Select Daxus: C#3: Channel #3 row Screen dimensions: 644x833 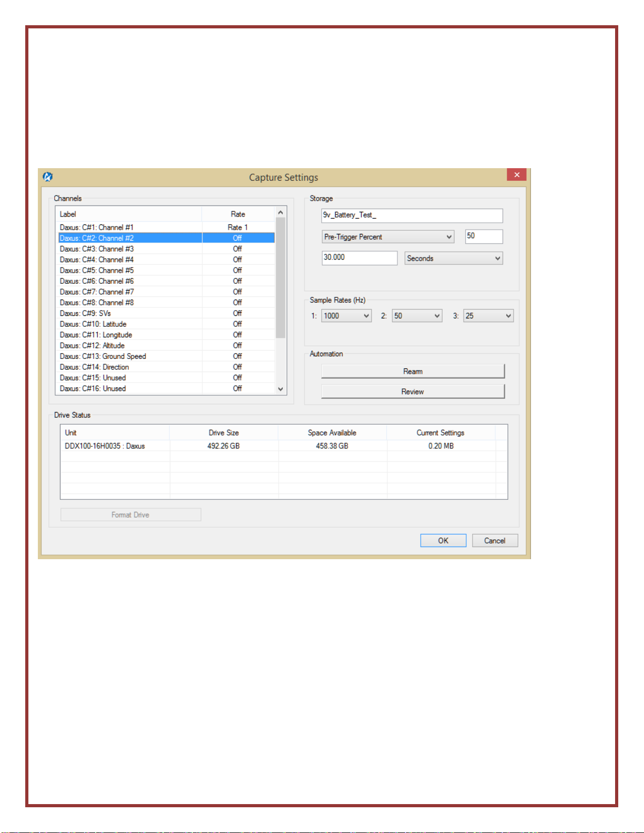pyautogui.click(x=166, y=249)
